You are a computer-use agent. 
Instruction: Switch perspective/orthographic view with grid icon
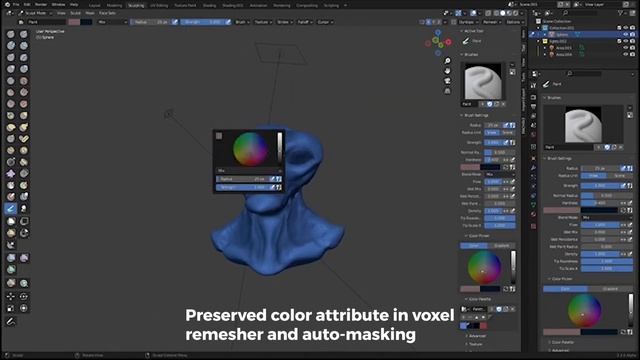(x=447, y=91)
